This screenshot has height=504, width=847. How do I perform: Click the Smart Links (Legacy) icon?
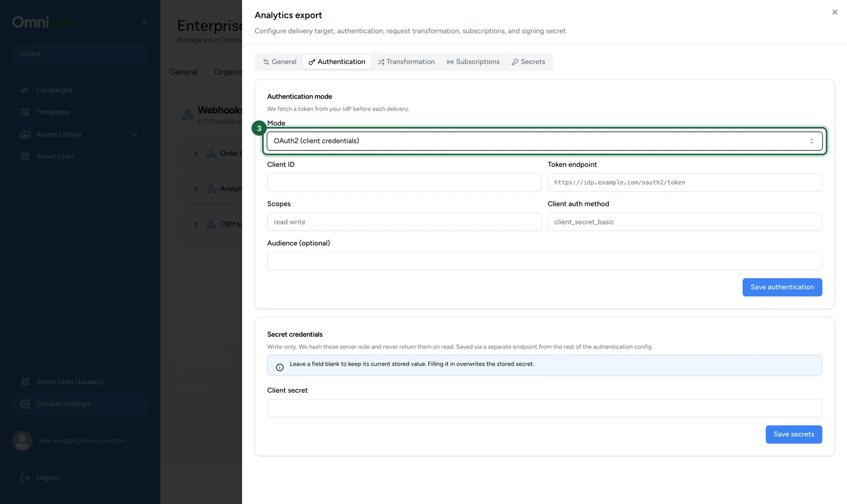pos(25,382)
